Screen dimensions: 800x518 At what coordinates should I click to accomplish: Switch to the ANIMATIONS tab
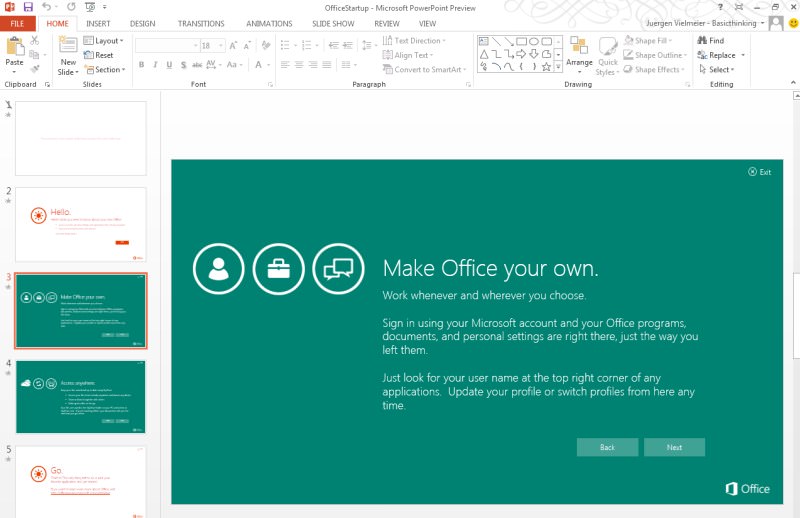tap(269, 23)
